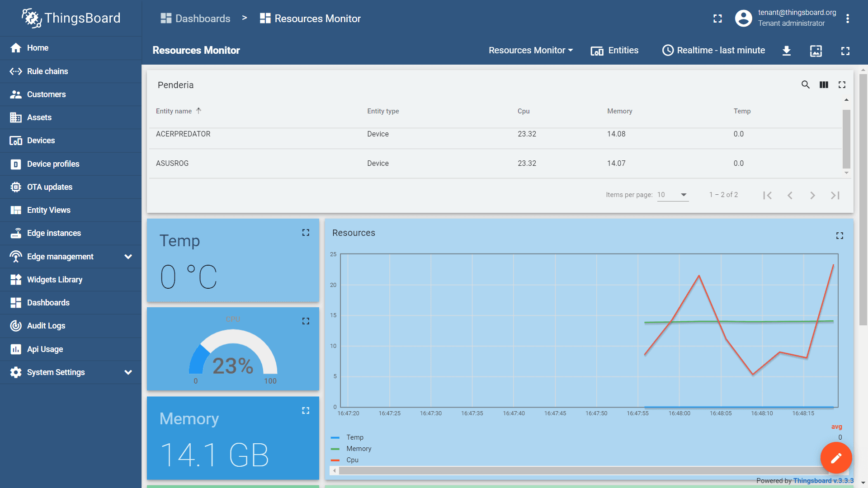Switch to Realtime last minute view

[713, 50]
